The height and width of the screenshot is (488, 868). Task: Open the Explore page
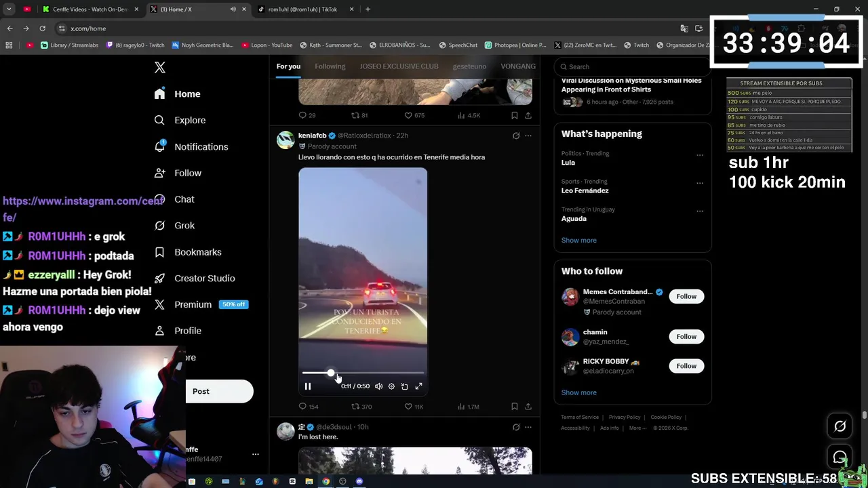tap(180, 120)
